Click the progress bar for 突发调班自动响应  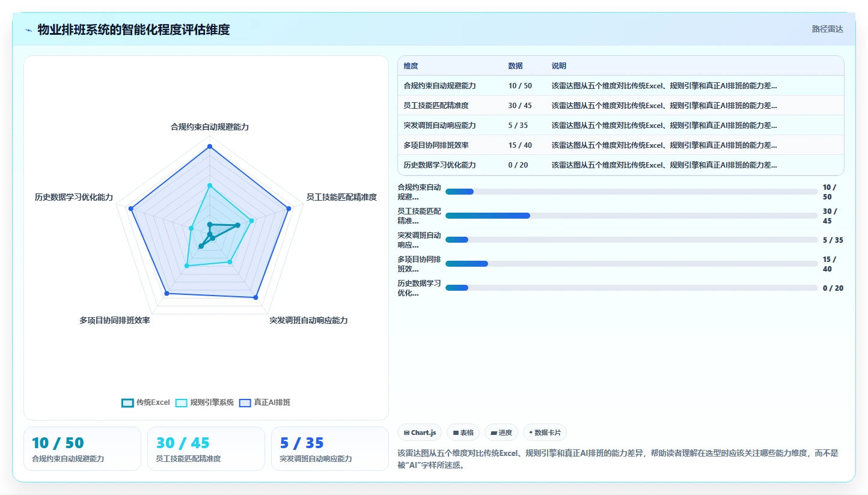(632, 240)
